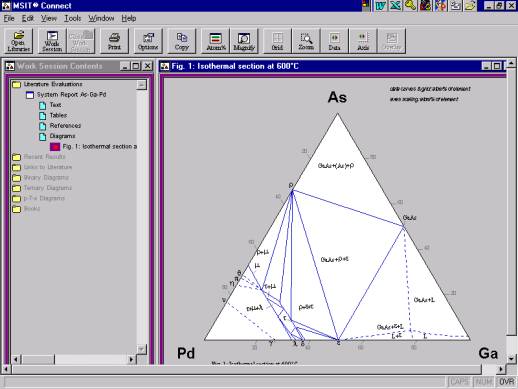Open the Work Session toolbar button

click(x=52, y=41)
